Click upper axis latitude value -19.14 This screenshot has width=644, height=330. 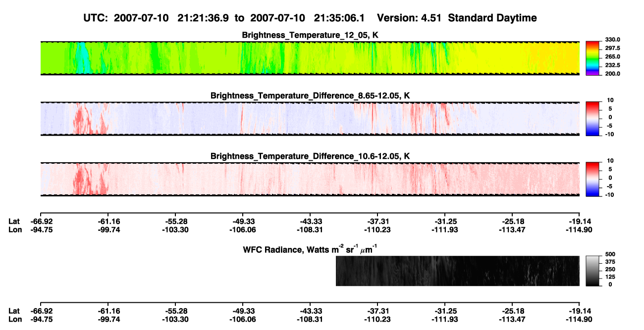(x=580, y=221)
